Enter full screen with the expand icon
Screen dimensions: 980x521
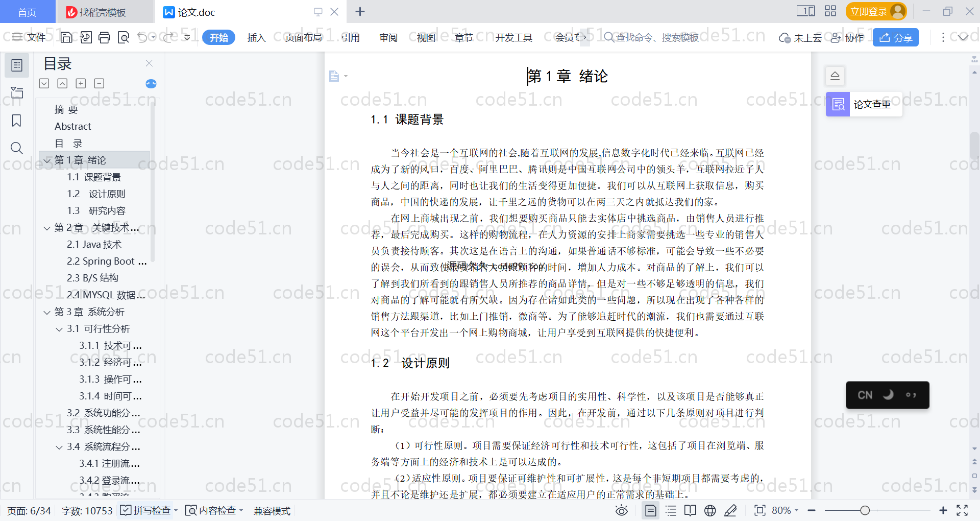tap(962, 510)
